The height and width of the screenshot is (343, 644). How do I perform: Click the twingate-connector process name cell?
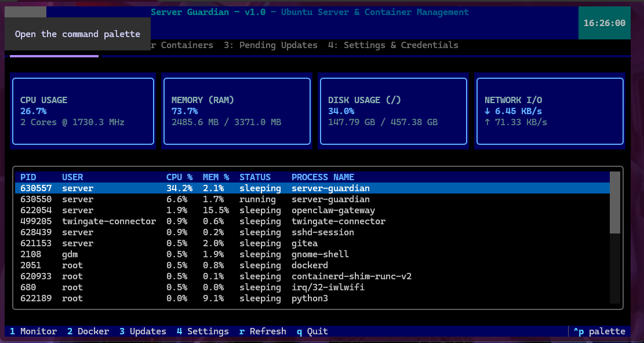pyautogui.click(x=339, y=221)
